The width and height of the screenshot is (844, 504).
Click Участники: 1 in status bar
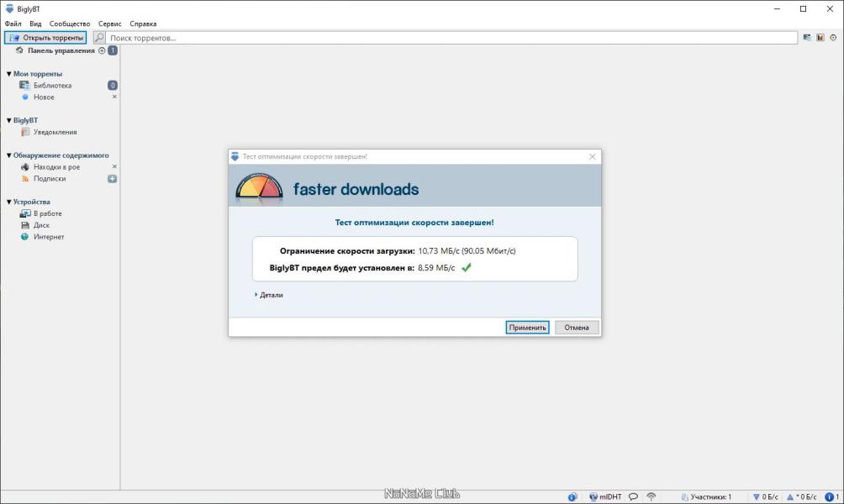click(x=710, y=497)
